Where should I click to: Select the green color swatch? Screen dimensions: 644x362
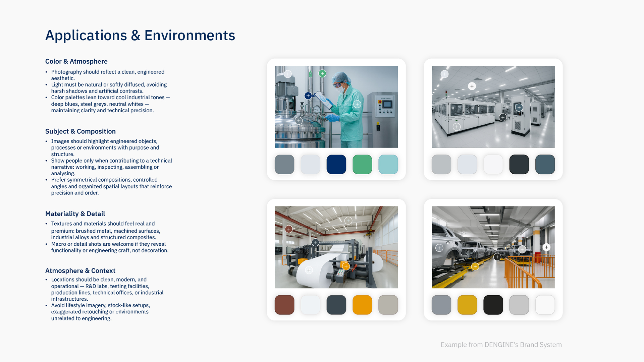point(362,164)
